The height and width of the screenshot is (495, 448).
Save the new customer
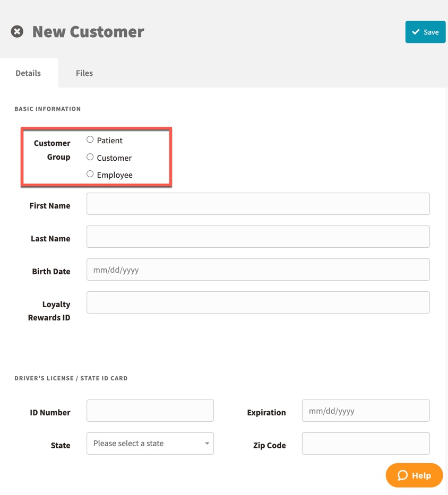[x=425, y=32]
